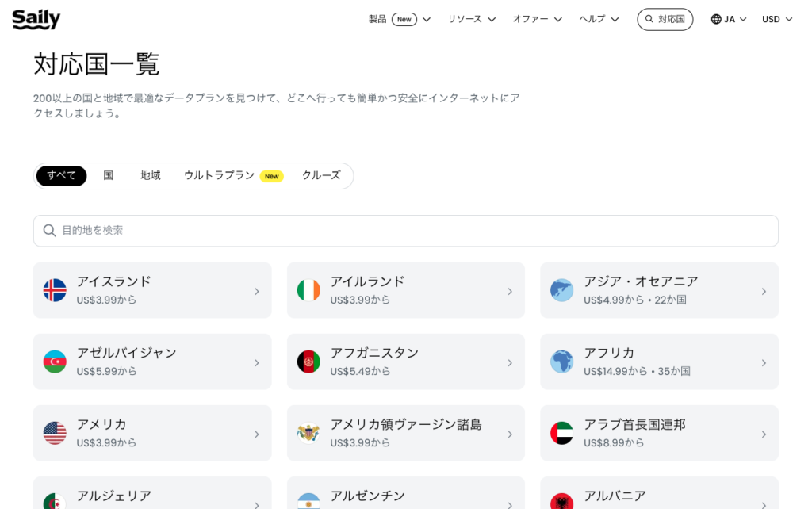
Task: Open the アフガニスタン plan card
Action: pos(405,362)
